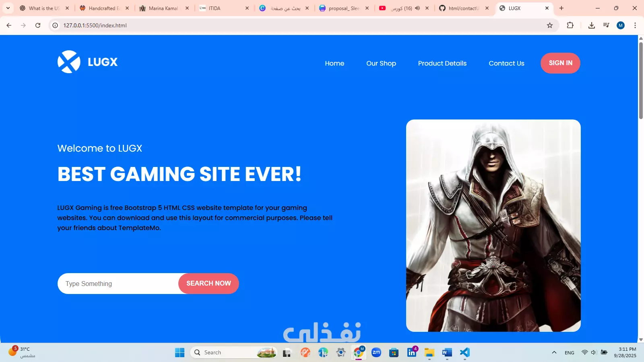This screenshot has height=362, width=644.
Task: Open LinkedIn from the taskbar
Action: pyautogui.click(x=412, y=353)
